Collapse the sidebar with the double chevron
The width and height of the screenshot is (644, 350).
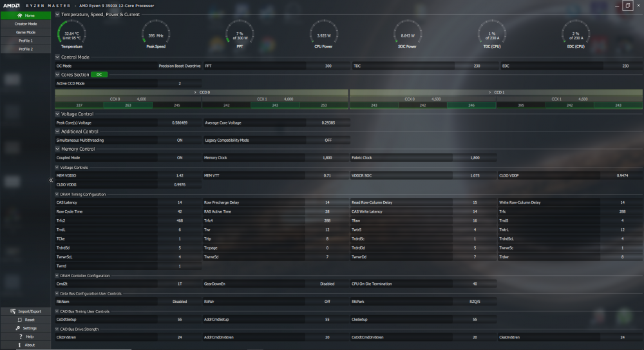tap(51, 180)
